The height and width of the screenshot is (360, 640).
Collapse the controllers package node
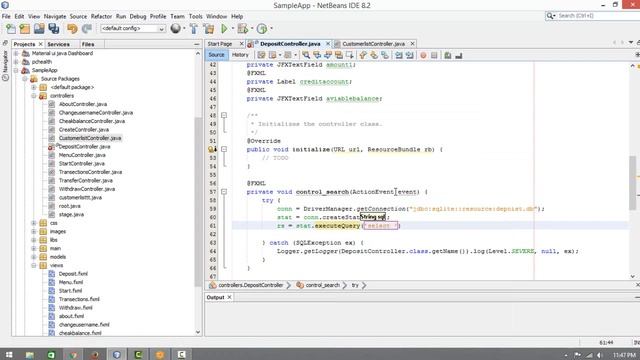coord(34,96)
